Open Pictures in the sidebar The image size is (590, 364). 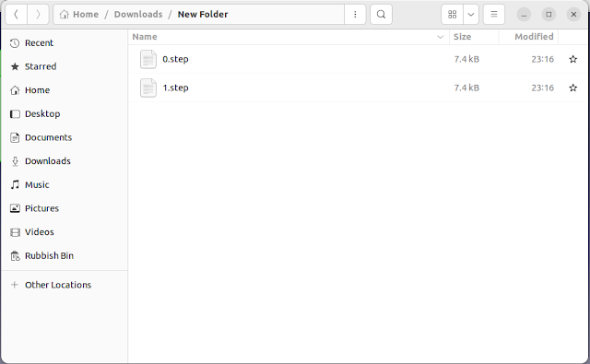click(64, 208)
